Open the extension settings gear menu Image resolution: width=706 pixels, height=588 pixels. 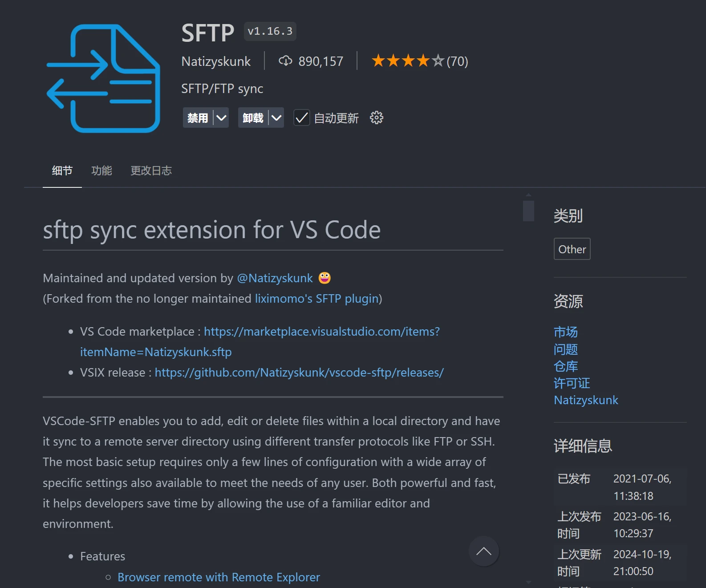[376, 118]
